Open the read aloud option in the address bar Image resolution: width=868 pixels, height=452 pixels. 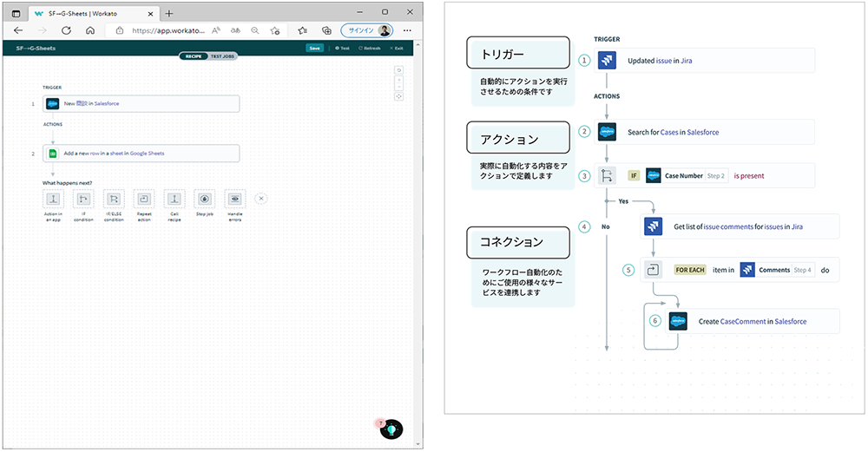[216, 30]
